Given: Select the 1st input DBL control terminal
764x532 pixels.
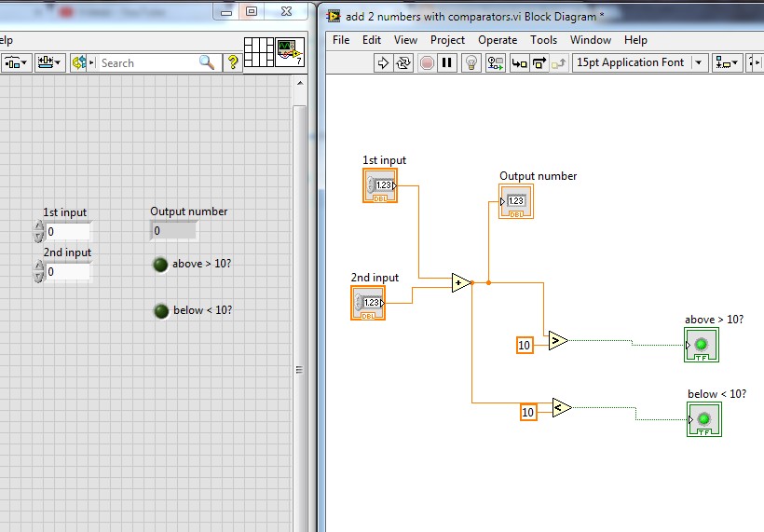Looking at the screenshot, I should tap(380, 185).
